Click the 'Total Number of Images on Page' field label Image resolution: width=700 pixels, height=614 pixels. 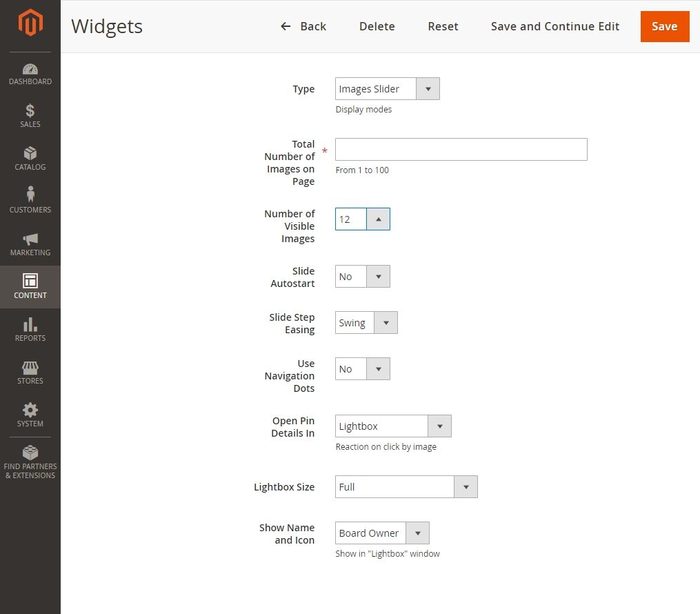tap(290, 163)
